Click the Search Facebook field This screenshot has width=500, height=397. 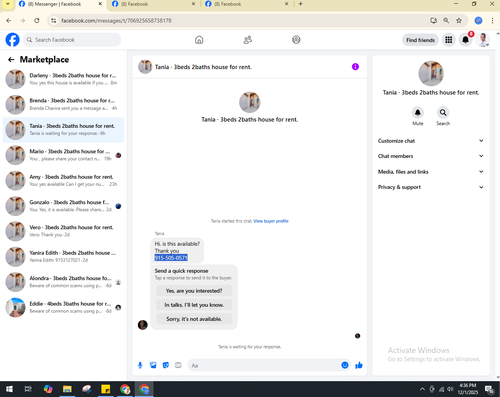click(x=72, y=40)
